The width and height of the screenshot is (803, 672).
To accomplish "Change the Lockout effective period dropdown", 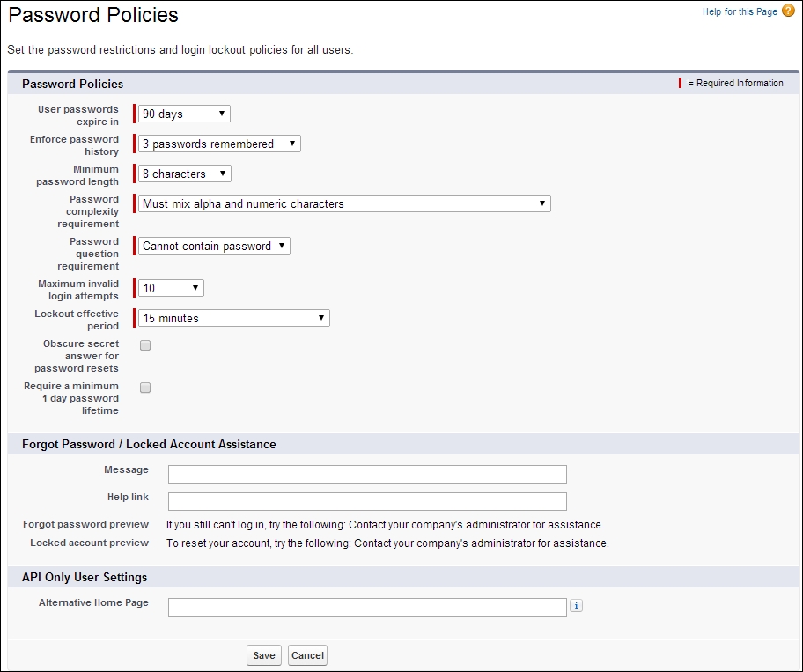I will tap(234, 318).
